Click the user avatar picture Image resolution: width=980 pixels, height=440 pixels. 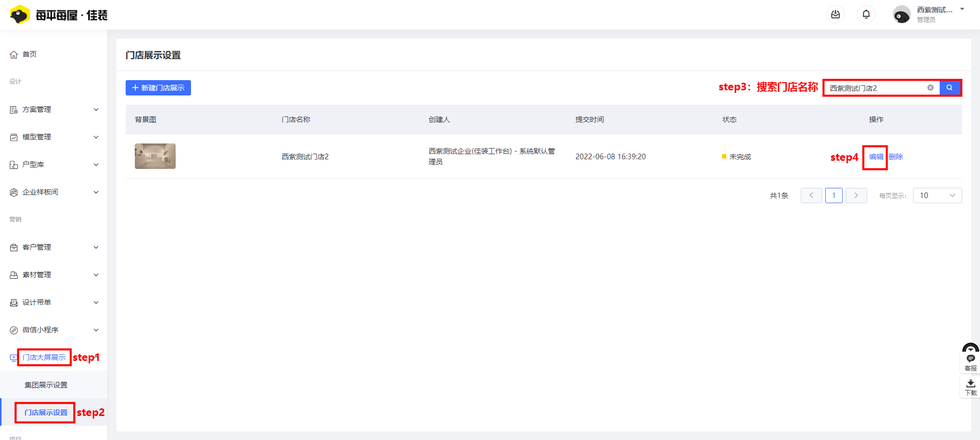[901, 14]
